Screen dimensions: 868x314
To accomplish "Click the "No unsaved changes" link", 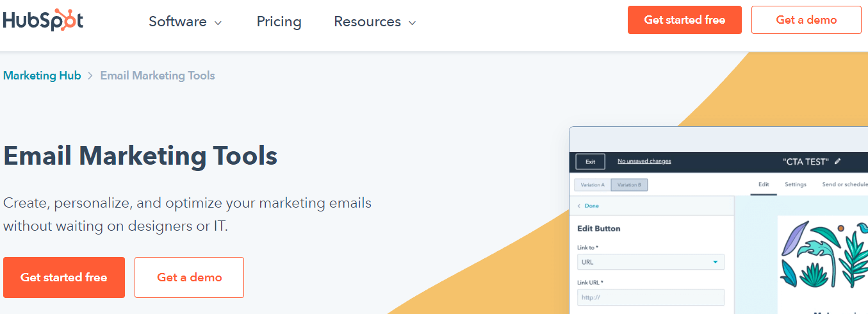I will click(644, 161).
